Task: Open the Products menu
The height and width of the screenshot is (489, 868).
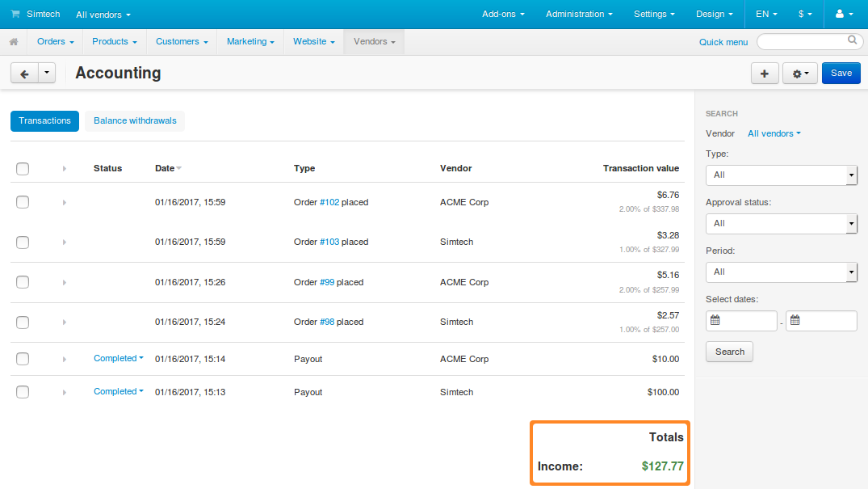Action: tap(115, 41)
